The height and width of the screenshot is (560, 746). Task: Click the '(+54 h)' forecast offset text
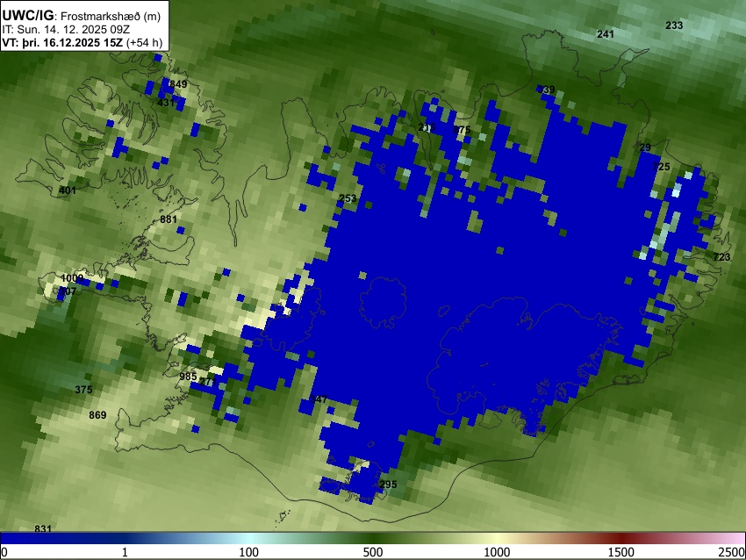click(145, 43)
